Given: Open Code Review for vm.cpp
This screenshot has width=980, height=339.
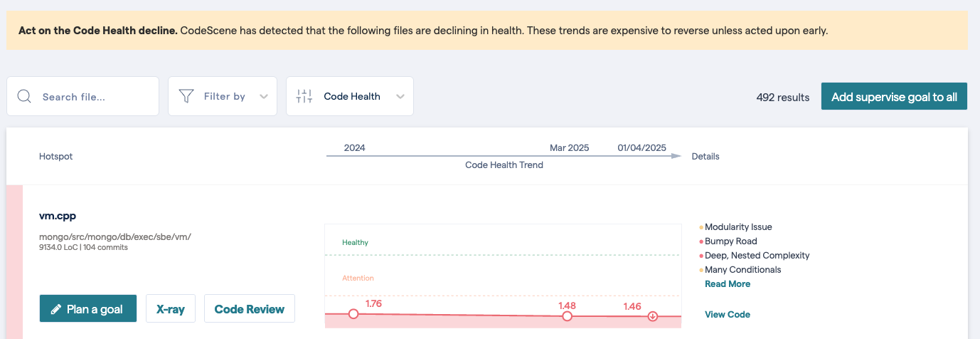Looking at the screenshot, I should click(x=249, y=309).
